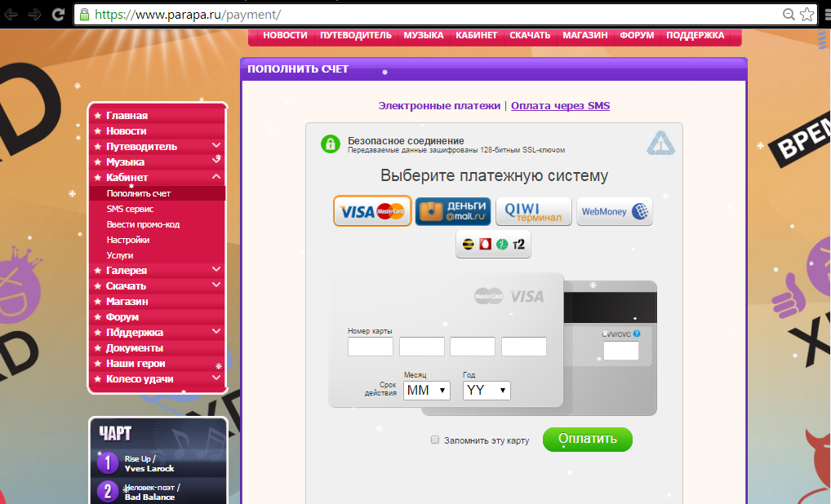This screenshot has height=504, width=831.
Task: Open МАГАЗИН in top navigation
Action: click(585, 35)
